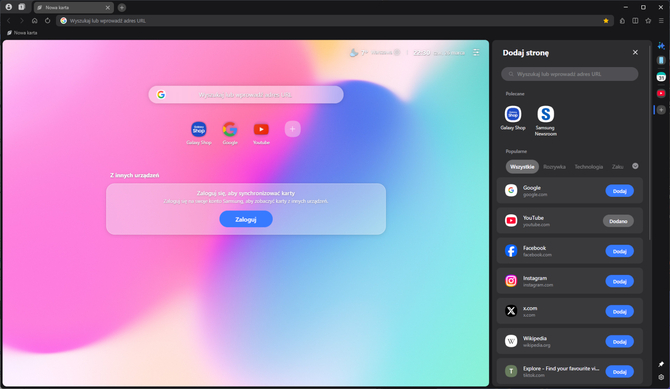Open a new tab with plus button
670x389 pixels.
point(122,7)
